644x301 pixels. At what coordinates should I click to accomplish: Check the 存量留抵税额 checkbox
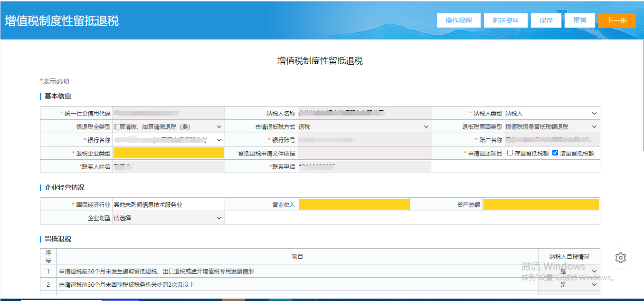pos(510,153)
